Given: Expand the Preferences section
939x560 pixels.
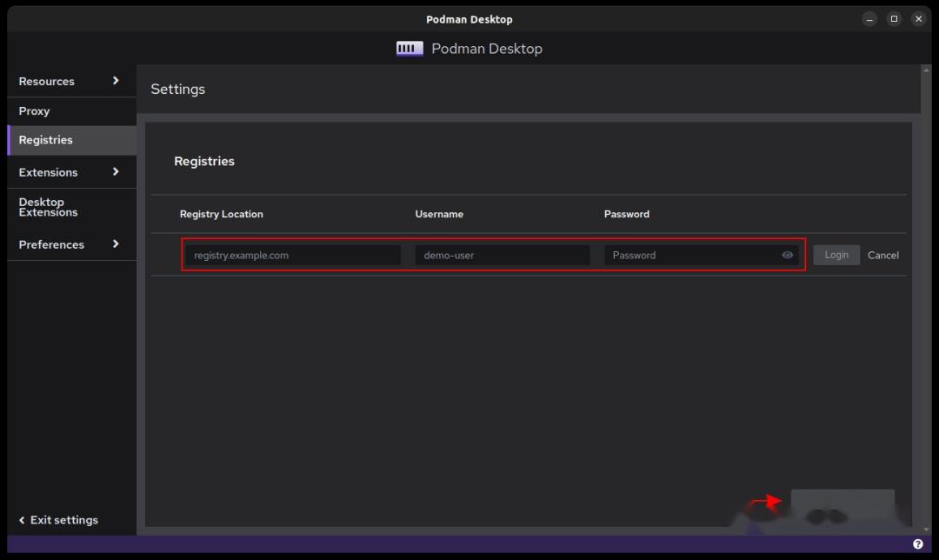Looking at the screenshot, I should click(x=116, y=244).
